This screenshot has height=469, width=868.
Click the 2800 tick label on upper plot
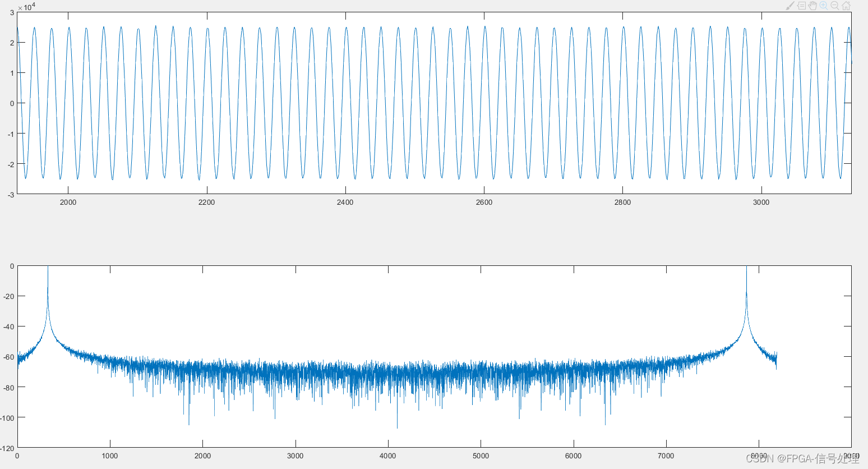click(622, 203)
